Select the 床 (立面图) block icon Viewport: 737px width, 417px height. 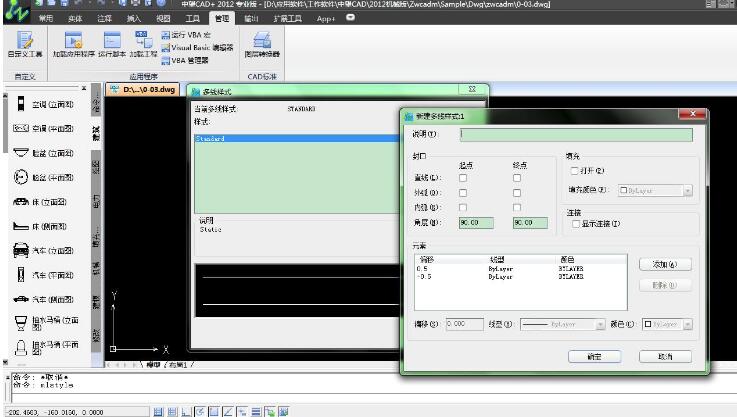(22, 201)
